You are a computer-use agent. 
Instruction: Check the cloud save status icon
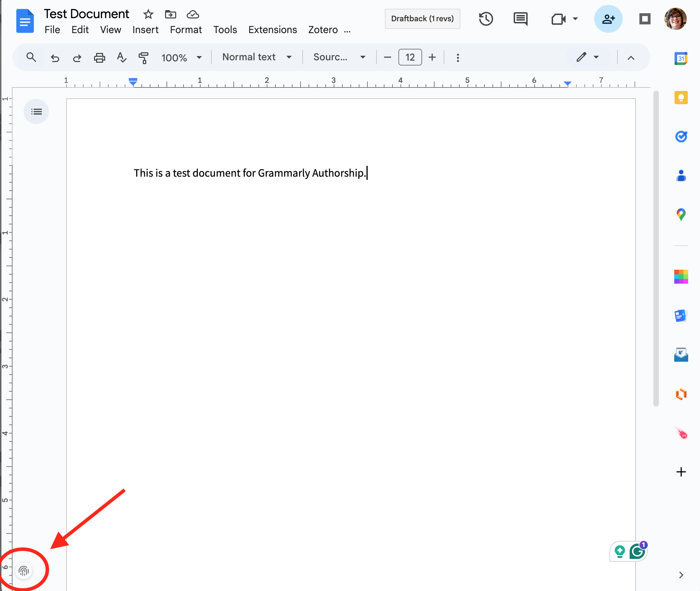(x=193, y=14)
